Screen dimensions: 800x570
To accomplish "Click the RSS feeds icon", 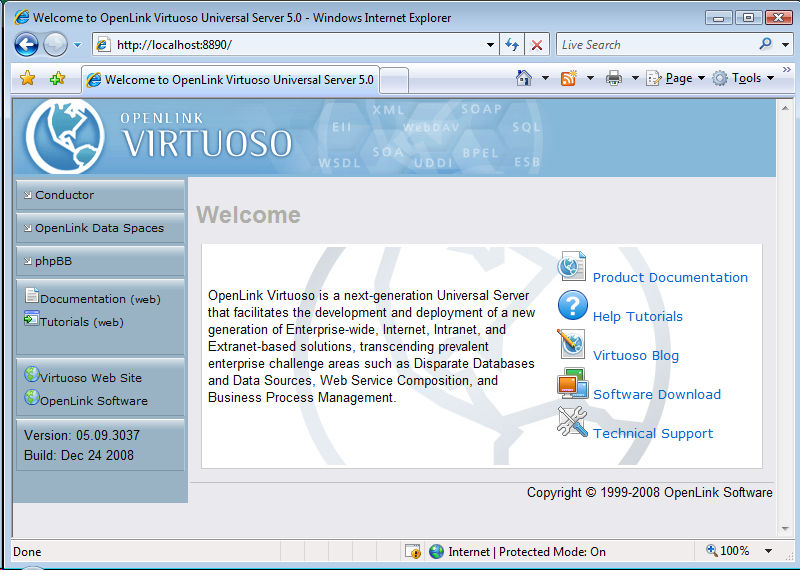I will click(568, 78).
